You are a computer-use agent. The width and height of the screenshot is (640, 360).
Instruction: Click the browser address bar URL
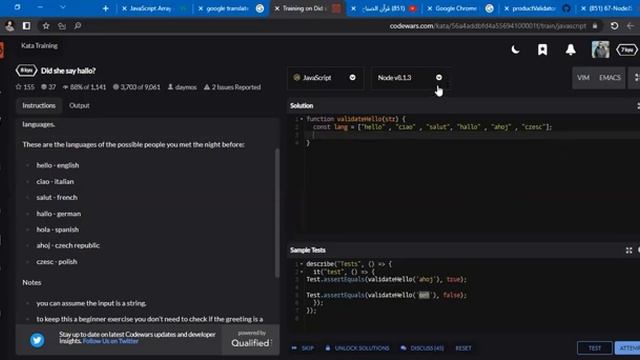point(488,26)
